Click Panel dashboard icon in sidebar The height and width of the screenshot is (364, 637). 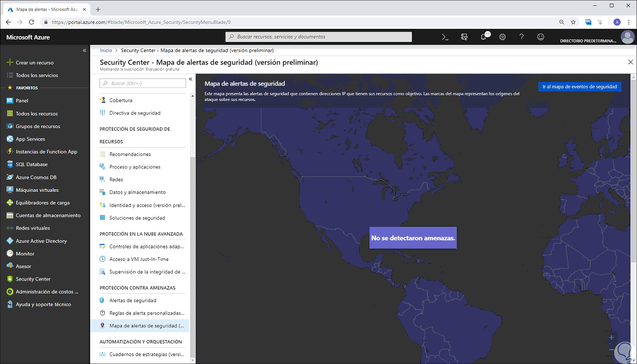(10, 101)
